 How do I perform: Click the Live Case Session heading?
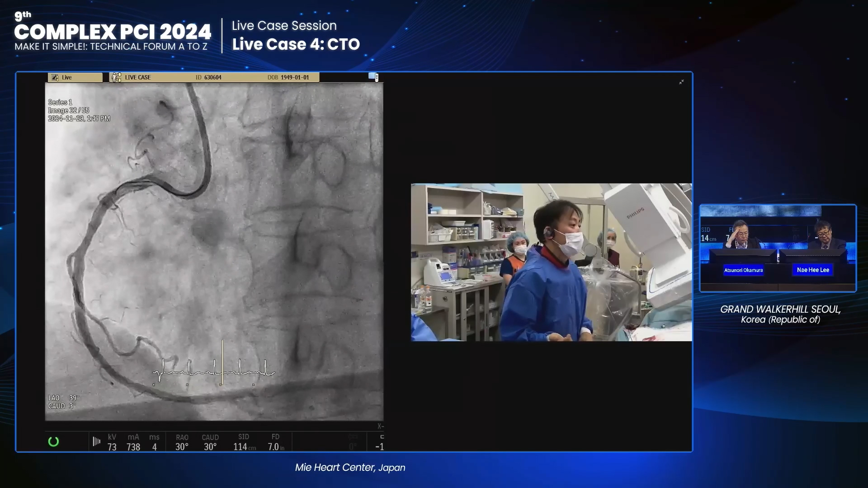tap(284, 26)
